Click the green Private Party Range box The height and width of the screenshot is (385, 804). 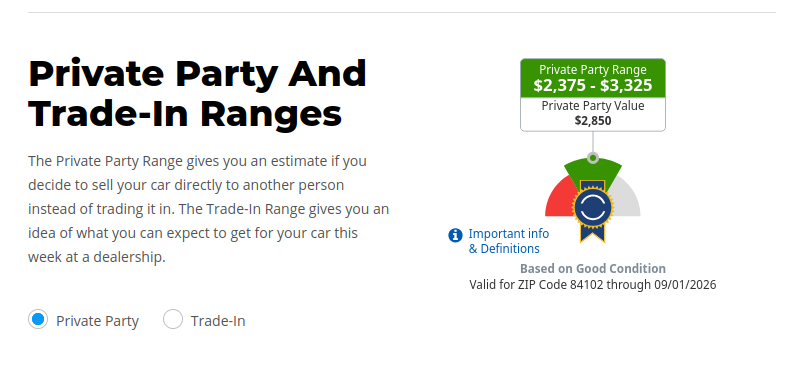[593, 78]
